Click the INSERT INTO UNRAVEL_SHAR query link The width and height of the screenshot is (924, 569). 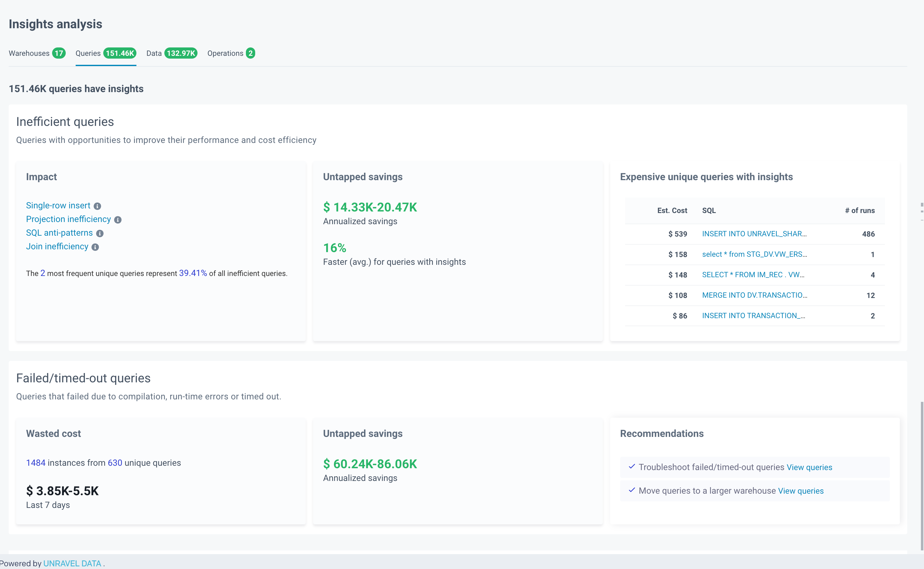click(754, 234)
